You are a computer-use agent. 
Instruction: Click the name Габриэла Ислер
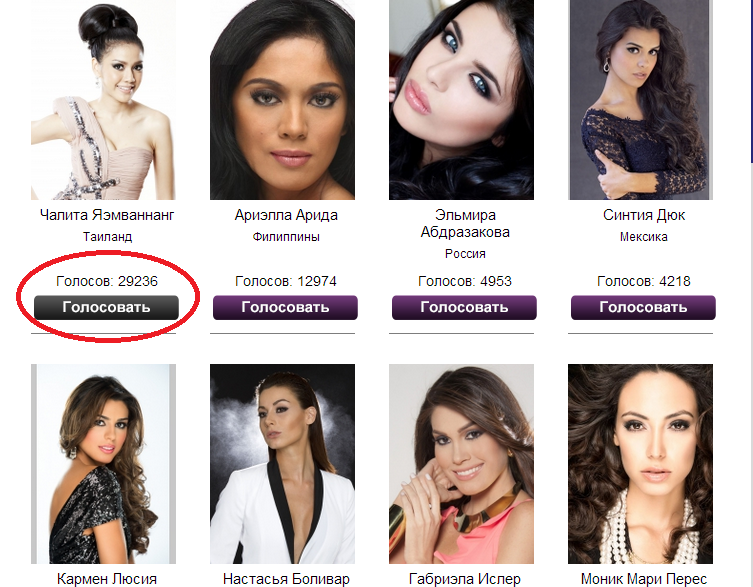click(x=465, y=579)
